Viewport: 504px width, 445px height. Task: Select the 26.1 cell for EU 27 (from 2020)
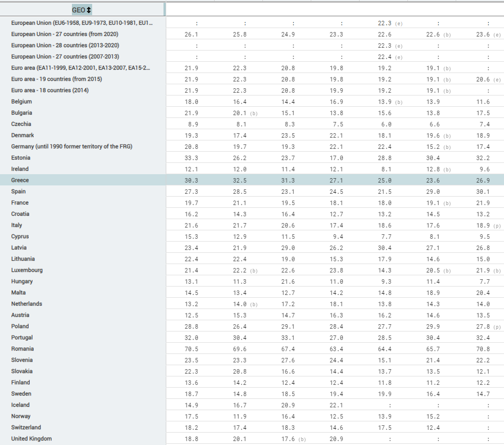(x=191, y=34)
